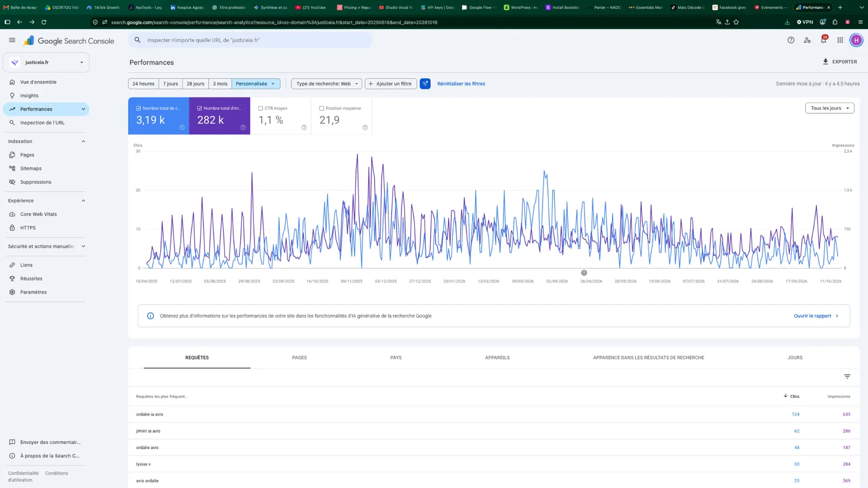Click the EXPORTER button
The image size is (868, 488).
840,62
